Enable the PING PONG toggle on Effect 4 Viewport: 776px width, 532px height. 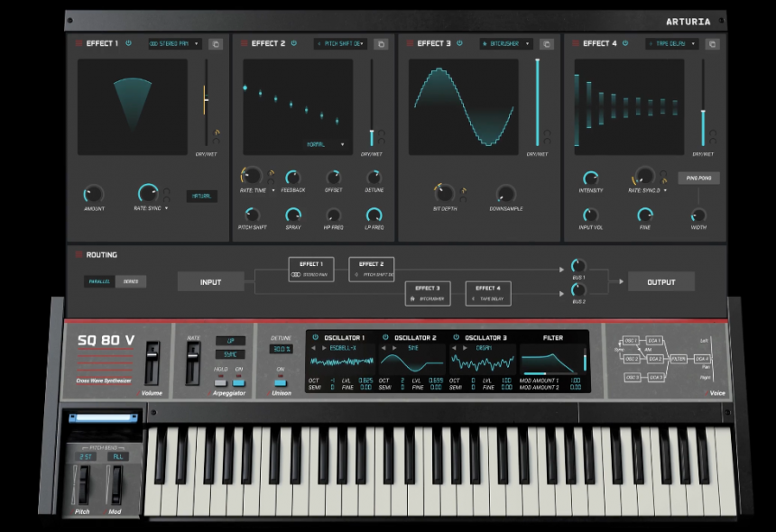click(x=699, y=178)
